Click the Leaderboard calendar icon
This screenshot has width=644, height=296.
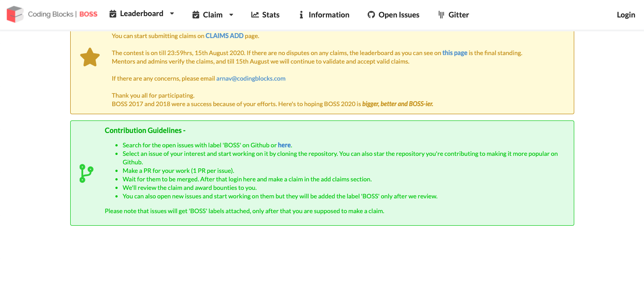click(113, 14)
